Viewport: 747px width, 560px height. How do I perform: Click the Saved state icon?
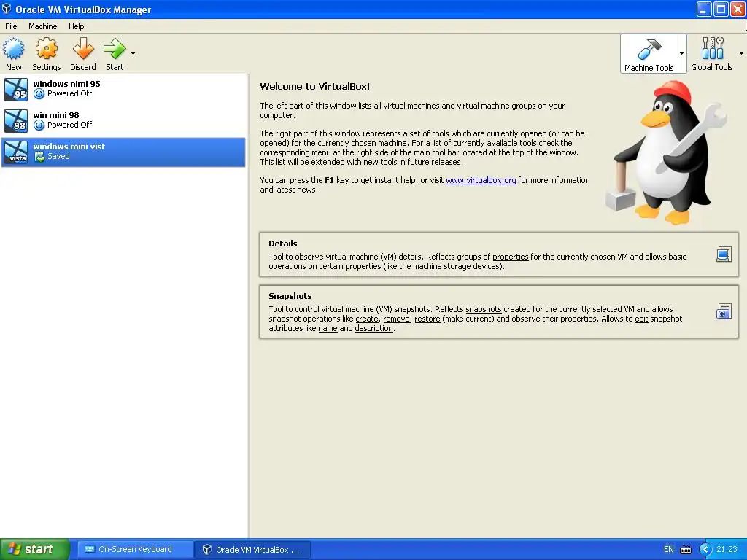pos(39,157)
